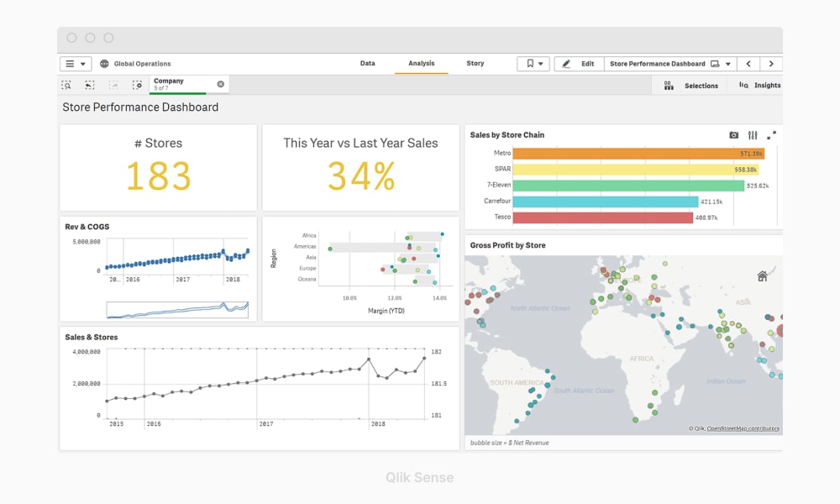Take snapshot of Sales by Store Chain
The image size is (840, 504).
734,135
